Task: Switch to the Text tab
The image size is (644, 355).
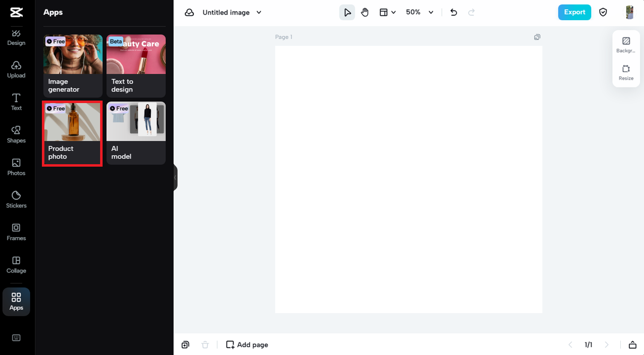Action: pyautogui.click(x=16, y=102)
